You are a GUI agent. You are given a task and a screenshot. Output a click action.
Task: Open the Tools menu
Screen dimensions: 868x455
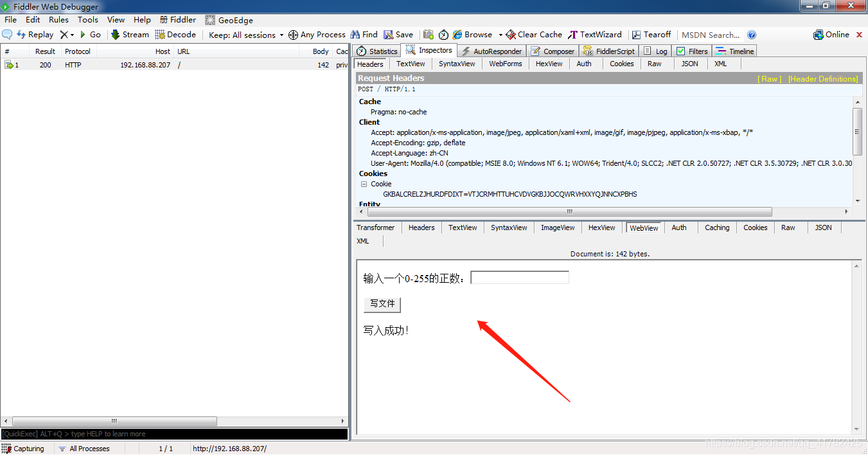pyautogui.click(x=88, y=20)
